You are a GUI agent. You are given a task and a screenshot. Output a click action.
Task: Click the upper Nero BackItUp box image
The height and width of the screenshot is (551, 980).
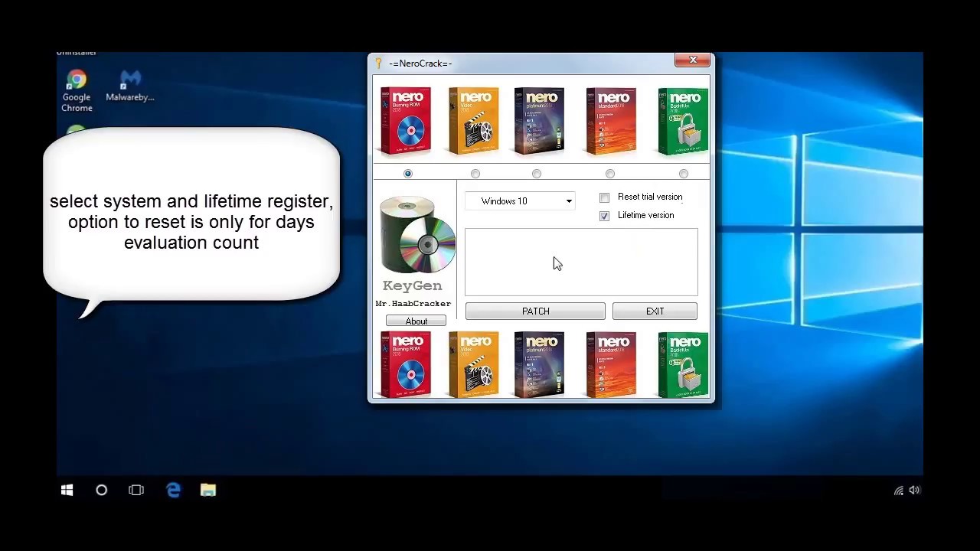684,121
